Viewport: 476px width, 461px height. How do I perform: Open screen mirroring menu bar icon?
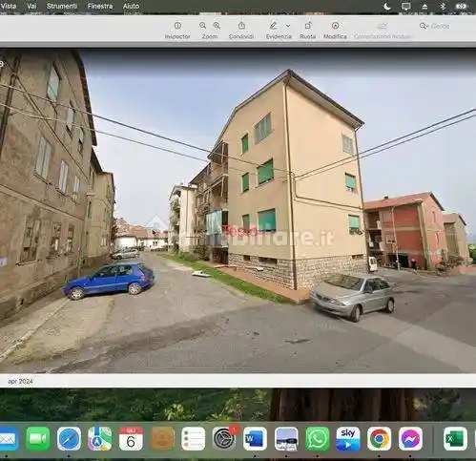[406, 7]
